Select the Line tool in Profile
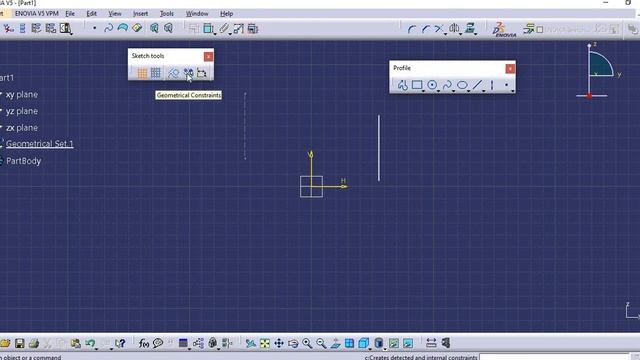This screenshot has height=360, width=640. [x=477, y=85]
